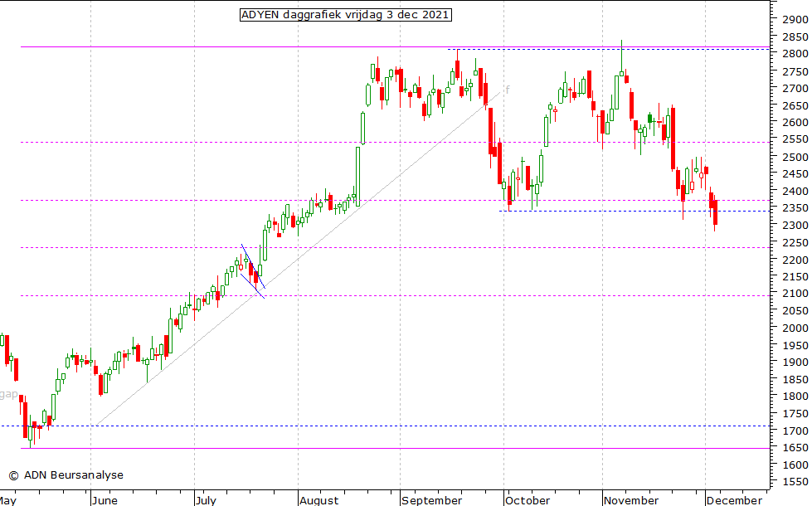This screenshot has width=812, height=506.
Task: Click the 1950 price axis label
Action: point(795,345)
